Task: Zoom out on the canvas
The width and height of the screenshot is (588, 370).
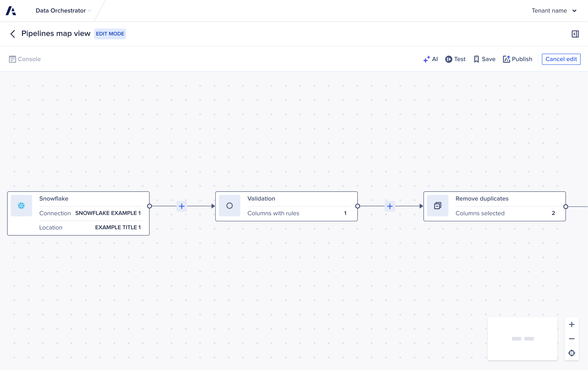Action: pos(572,339)
